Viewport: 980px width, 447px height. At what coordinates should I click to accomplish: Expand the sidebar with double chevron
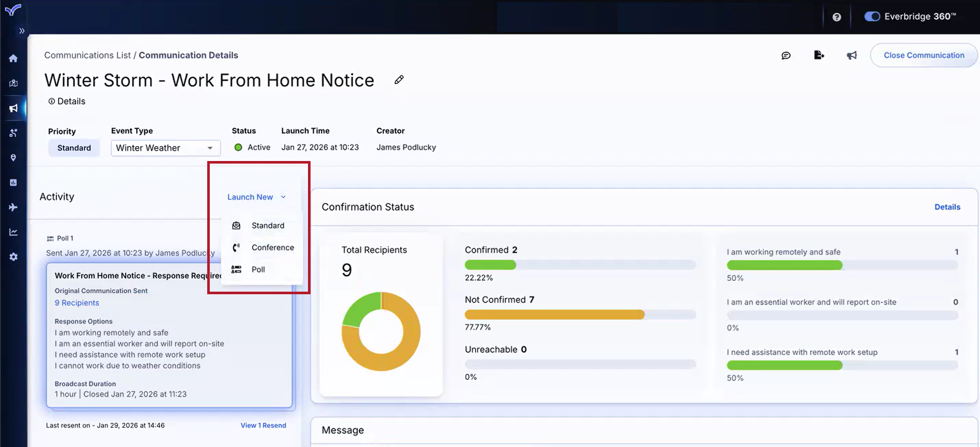[x=22, y=31]
